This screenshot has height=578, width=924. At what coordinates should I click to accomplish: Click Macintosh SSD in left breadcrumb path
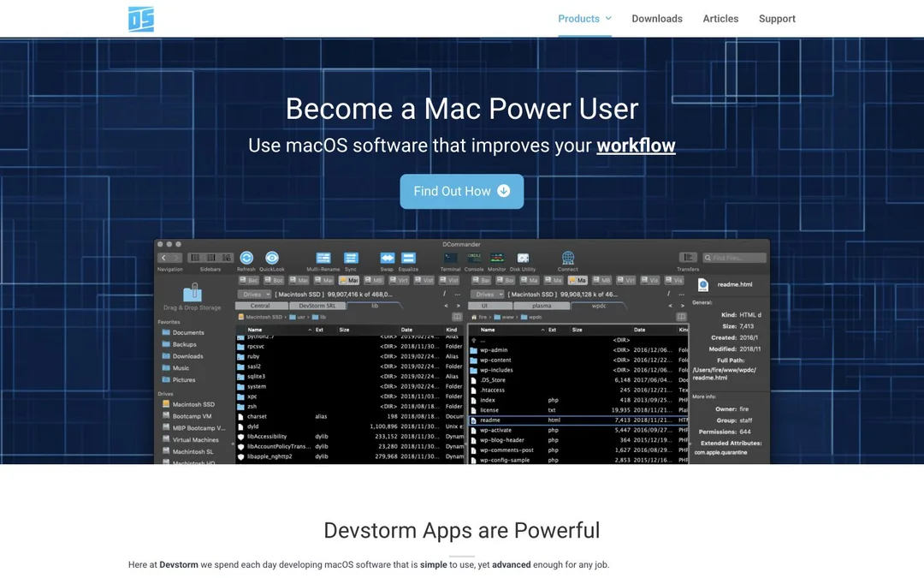pos(260,317)
